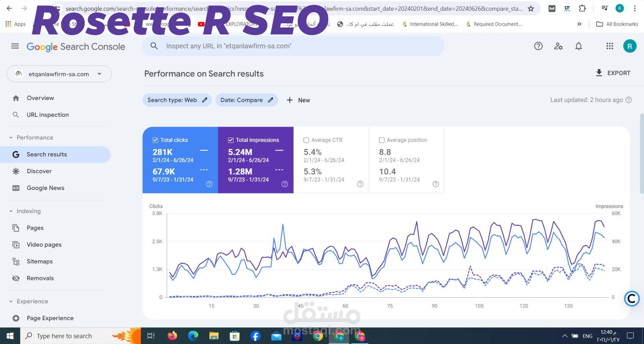Open the Required Document bookmark
This screenshot has width=644, height=344.
(494, 24)
